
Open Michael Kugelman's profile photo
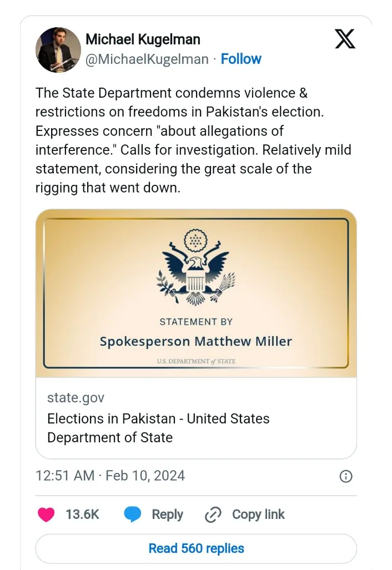[58, 50]
